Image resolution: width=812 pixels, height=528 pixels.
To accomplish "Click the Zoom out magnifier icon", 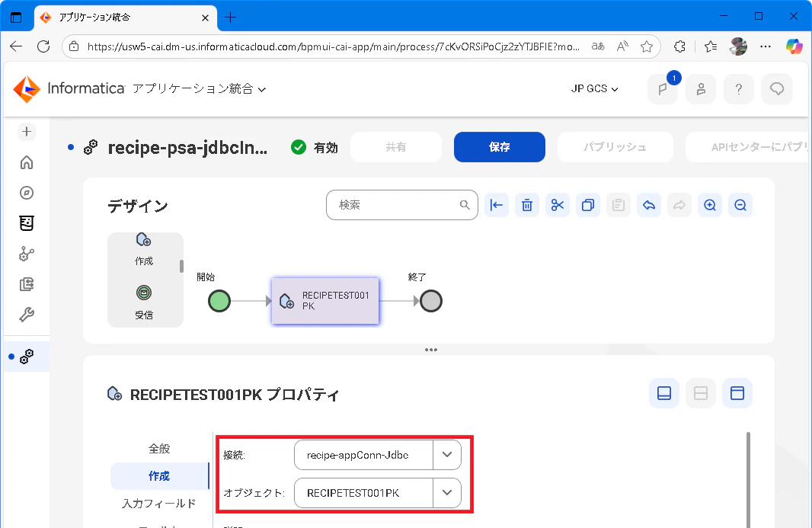I will point(740,205).
